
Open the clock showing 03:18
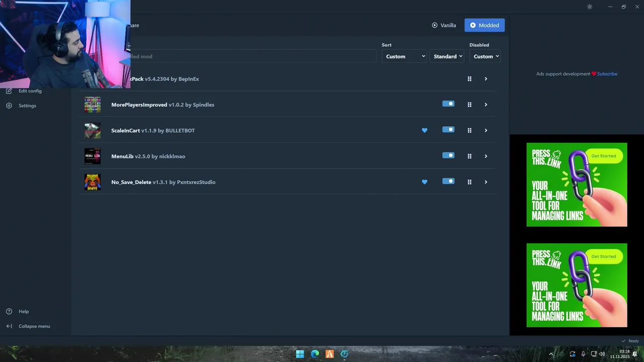619,354
